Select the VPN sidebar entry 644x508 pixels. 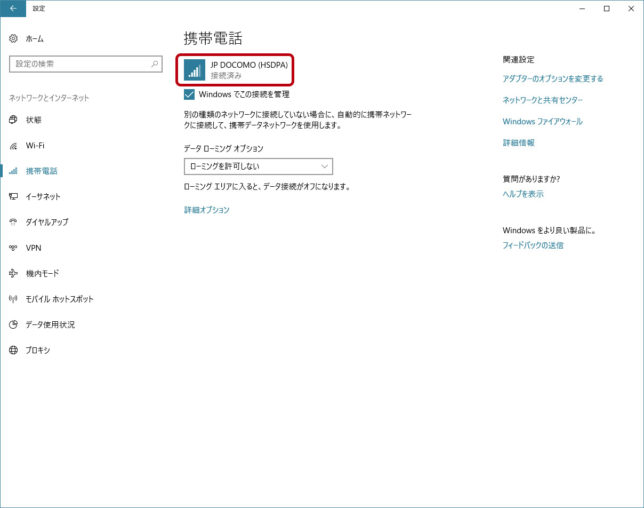33,248
